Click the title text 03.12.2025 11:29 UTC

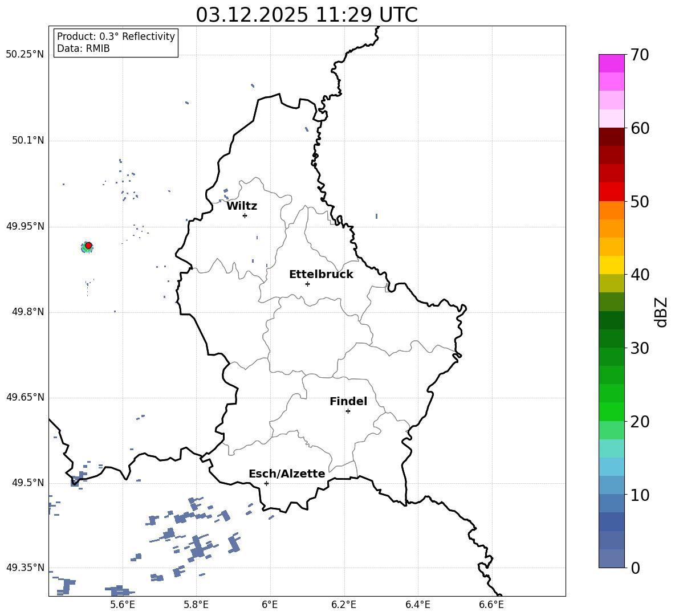(x=307, y=15)
